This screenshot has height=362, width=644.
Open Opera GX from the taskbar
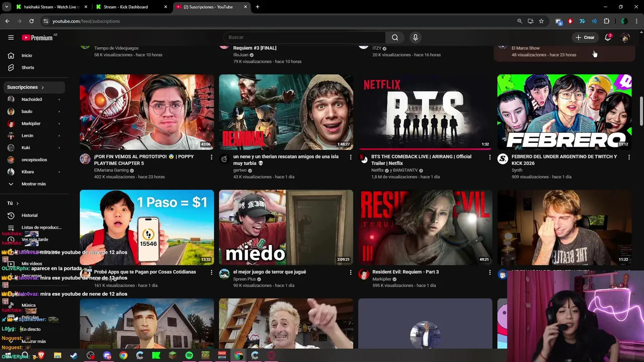tap(272, 355)
